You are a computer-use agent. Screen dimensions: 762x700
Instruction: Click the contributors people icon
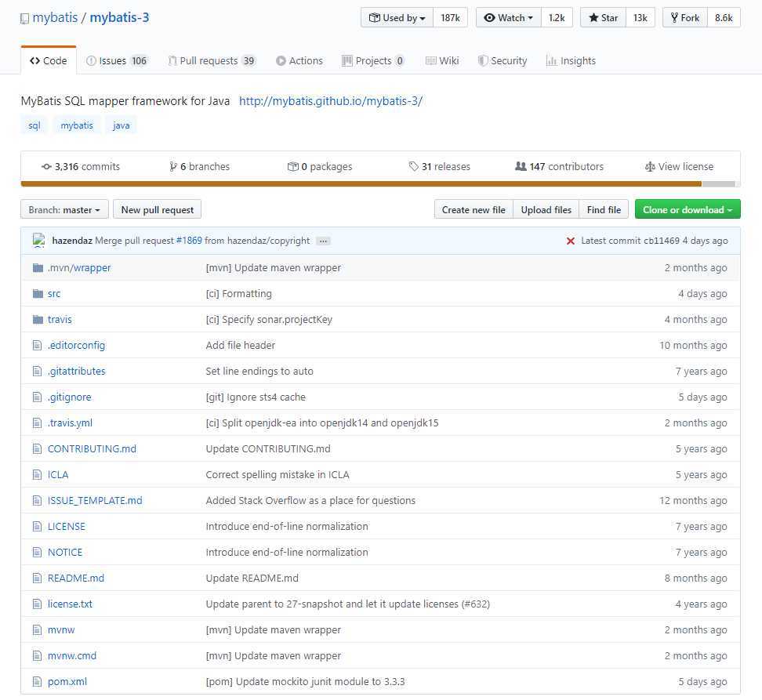pos(521,166)
